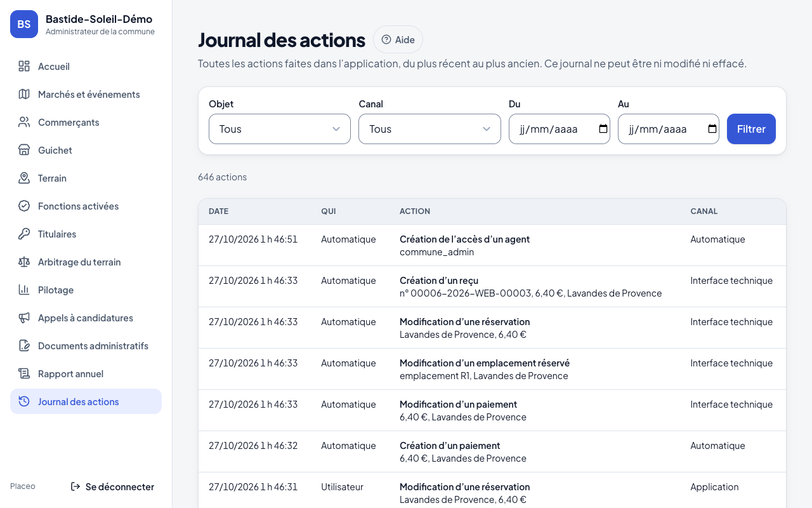812x508 pixels.
Task: Click the Rapport annuel scroll icon
Action: [24, 373]
